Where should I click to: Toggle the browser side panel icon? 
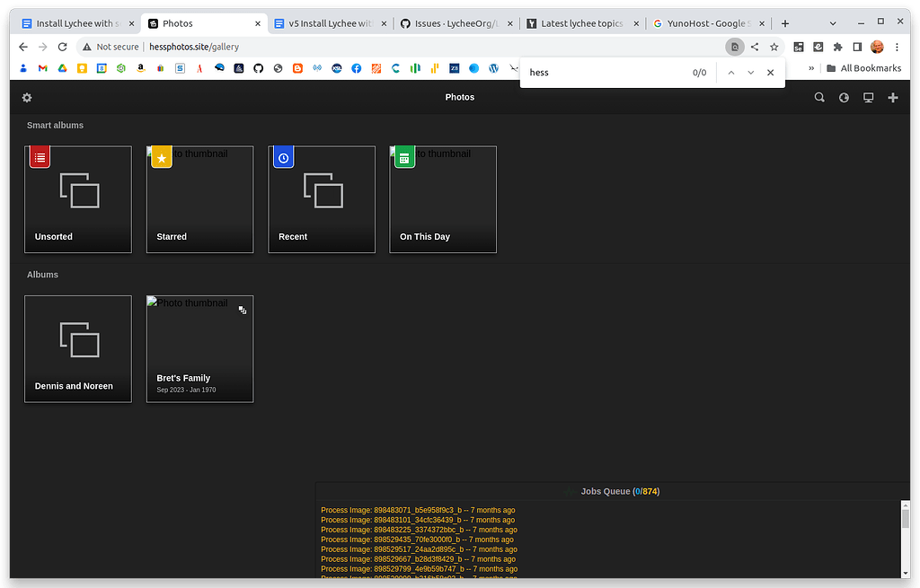coord(857,47)
